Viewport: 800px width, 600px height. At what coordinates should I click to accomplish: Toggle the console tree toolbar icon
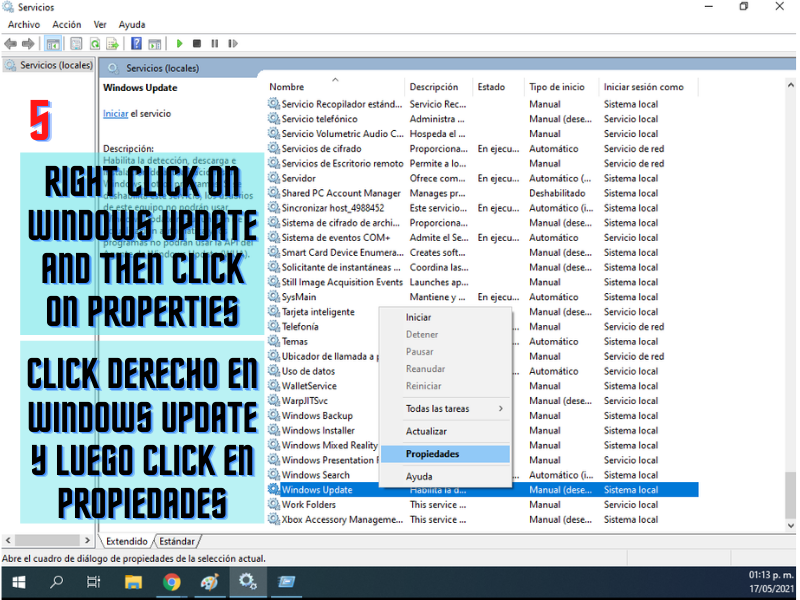point(53,44)
